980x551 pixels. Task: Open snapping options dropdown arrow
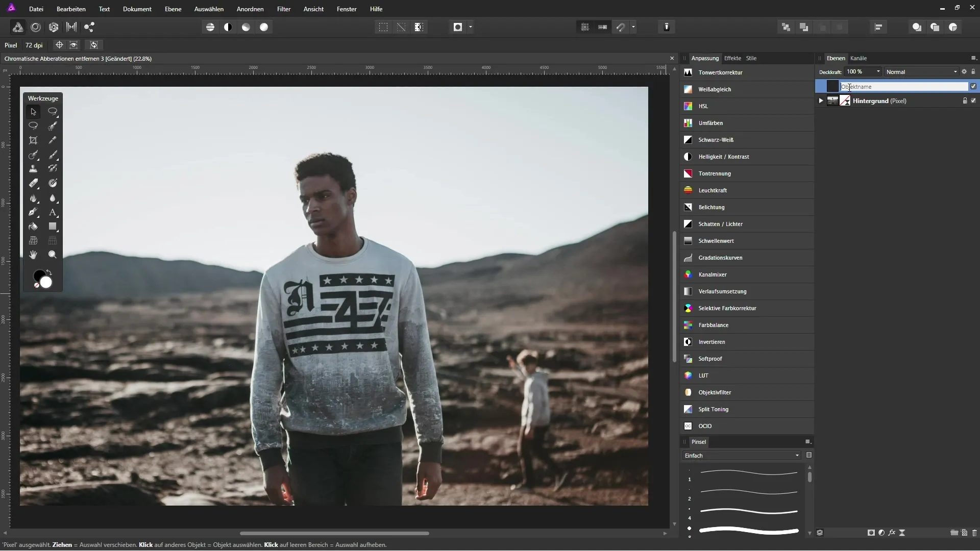[633, 27]
